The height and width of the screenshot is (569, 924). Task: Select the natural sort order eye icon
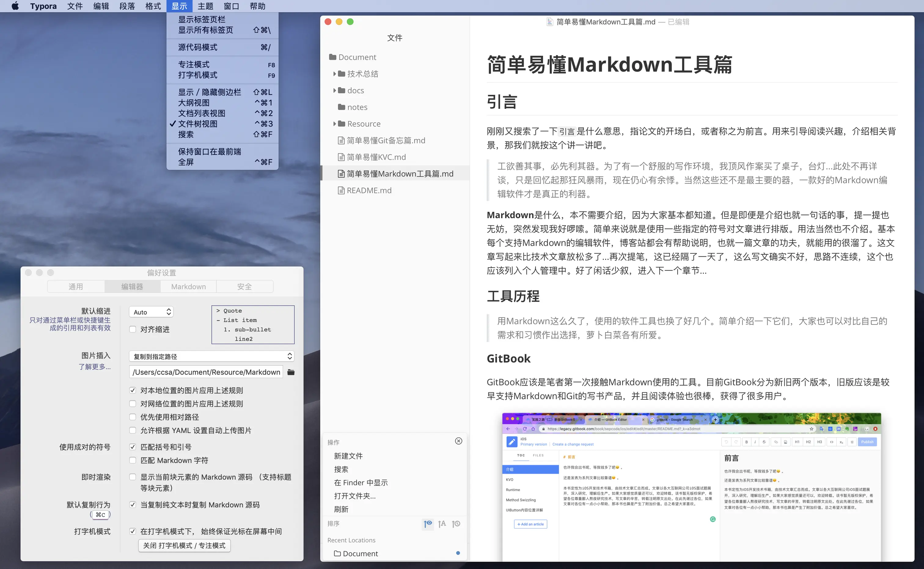pyautogui.click(x=428, y=523)
